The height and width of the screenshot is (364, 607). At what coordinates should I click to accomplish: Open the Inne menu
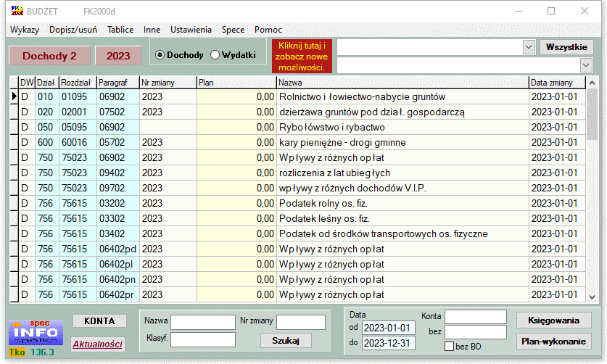pos(152,30)
